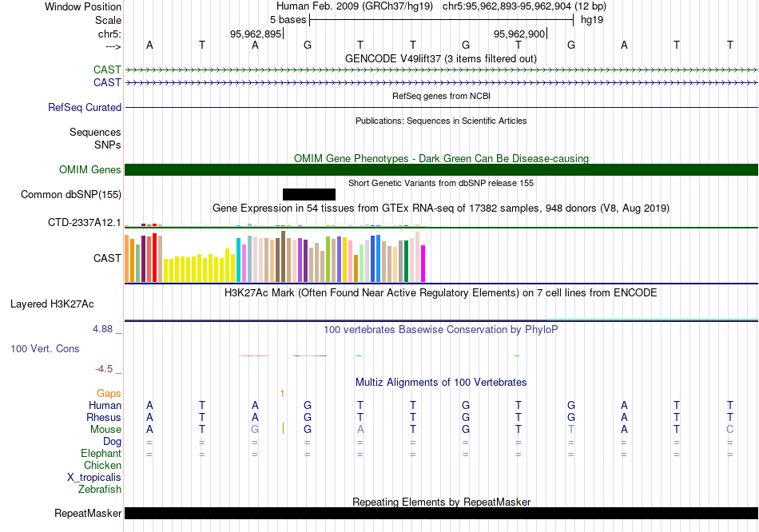Click the Rhesus alignment row label
This screenshot has height=532, width=759.
coord(104,417)
